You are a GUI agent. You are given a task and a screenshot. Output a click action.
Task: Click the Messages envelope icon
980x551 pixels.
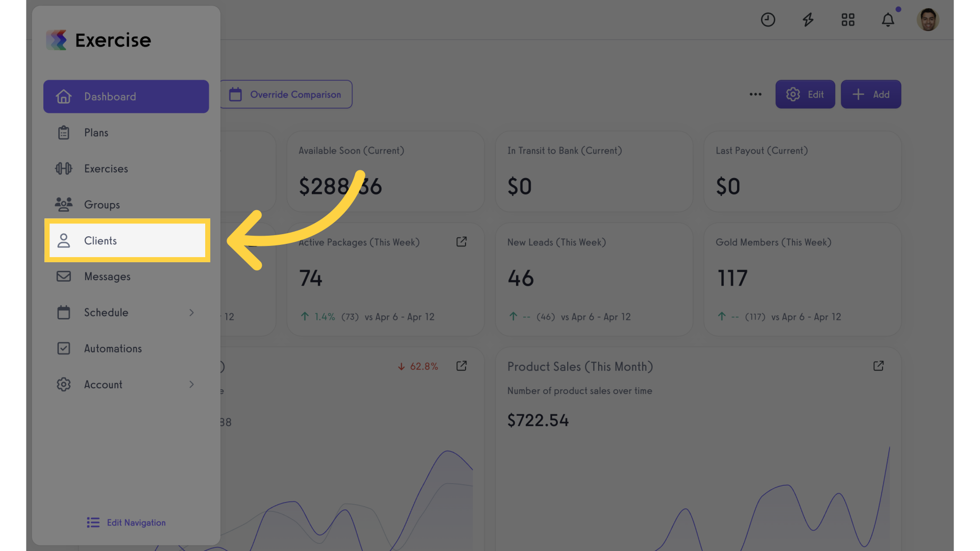click(64, 277)
